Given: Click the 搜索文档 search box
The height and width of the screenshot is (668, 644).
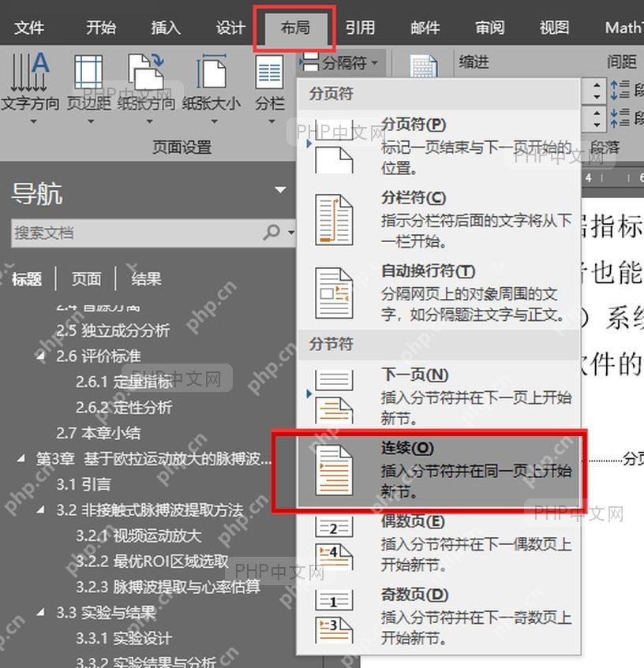Looking at the screenshot, I should [x=136, y=233].
